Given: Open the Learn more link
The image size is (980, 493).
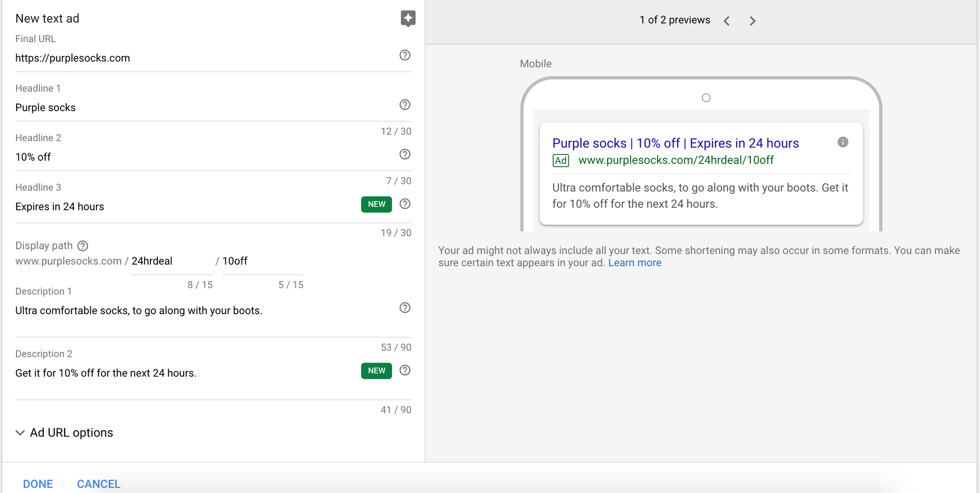Looking at the screenshot, I should pyautogui.click(x=635, y=263).
